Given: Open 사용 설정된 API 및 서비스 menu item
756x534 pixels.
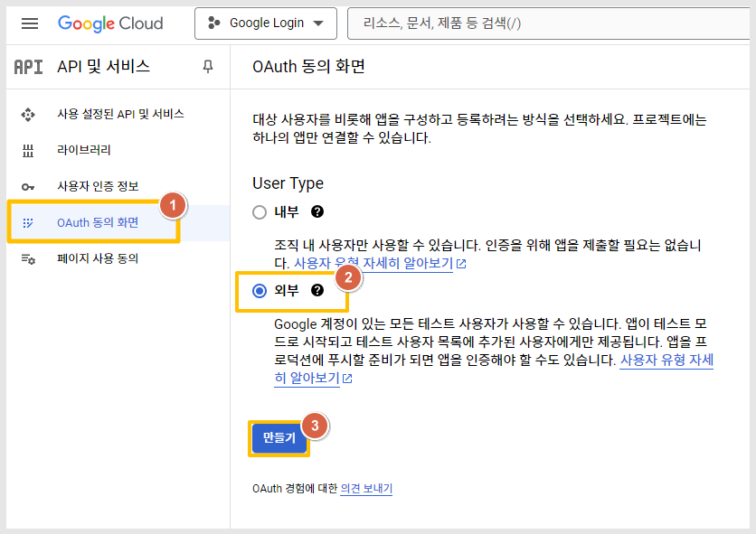Looking at the screenshot, I should click(118, 114).
